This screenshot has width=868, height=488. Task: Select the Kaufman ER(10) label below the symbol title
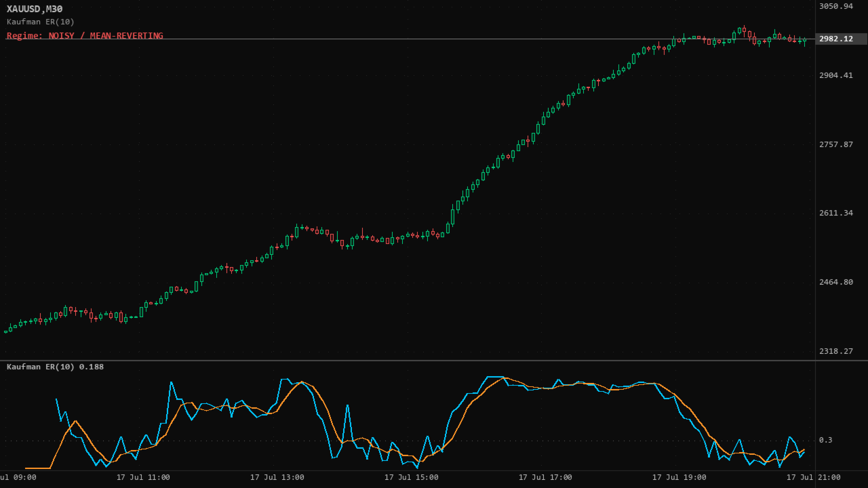click(41, 22)
